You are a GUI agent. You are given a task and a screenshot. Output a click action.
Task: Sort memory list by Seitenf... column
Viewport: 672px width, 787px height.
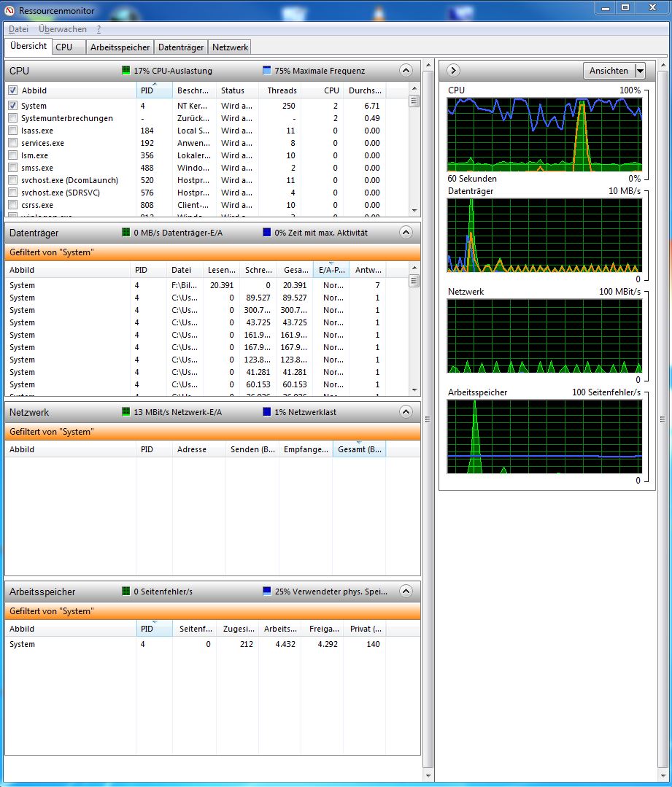(x=194, y=629)
